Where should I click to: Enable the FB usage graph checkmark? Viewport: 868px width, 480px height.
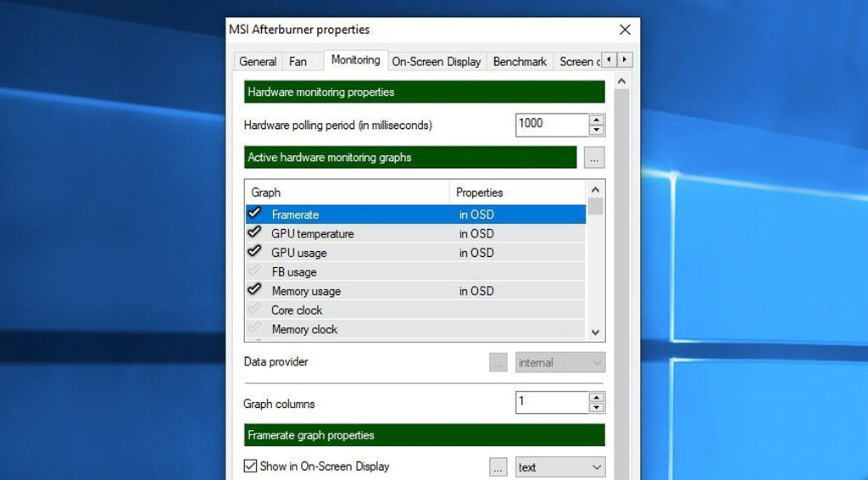pos(254,271)
